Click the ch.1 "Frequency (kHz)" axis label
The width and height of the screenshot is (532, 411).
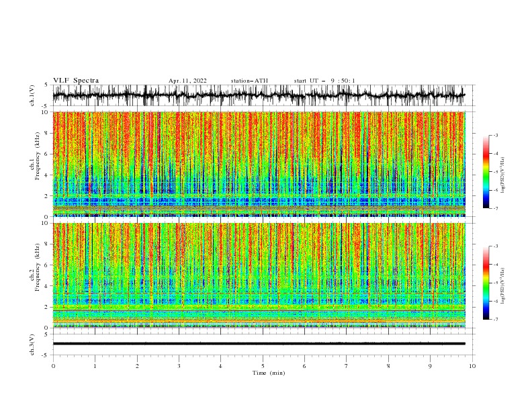point(38,154)
